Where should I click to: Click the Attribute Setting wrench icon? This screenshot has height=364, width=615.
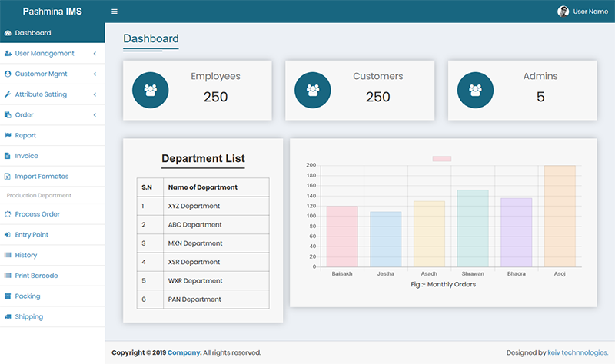click(8, 94)
